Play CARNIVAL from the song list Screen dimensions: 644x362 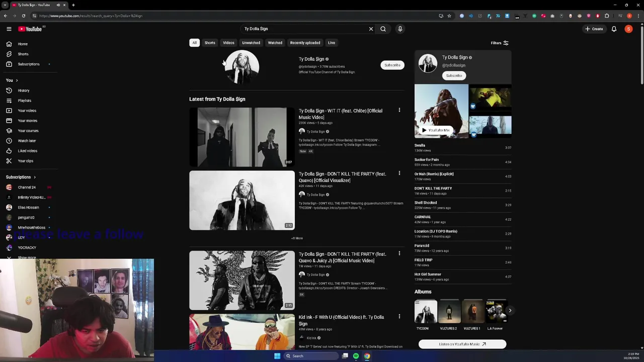(463, 219)
